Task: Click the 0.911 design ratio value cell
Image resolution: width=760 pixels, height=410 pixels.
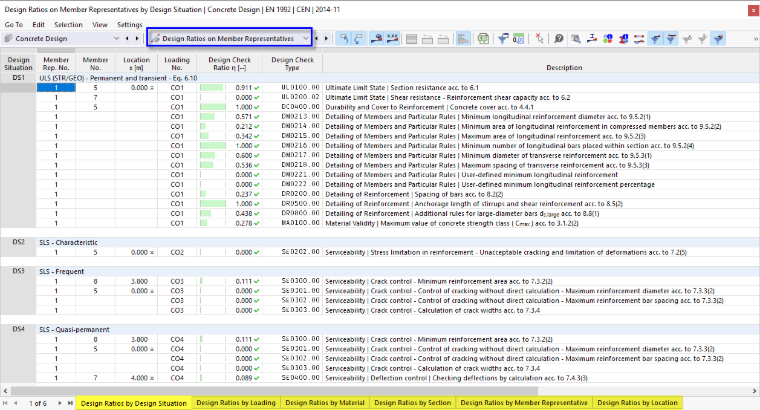Action: tap(244, 88)
